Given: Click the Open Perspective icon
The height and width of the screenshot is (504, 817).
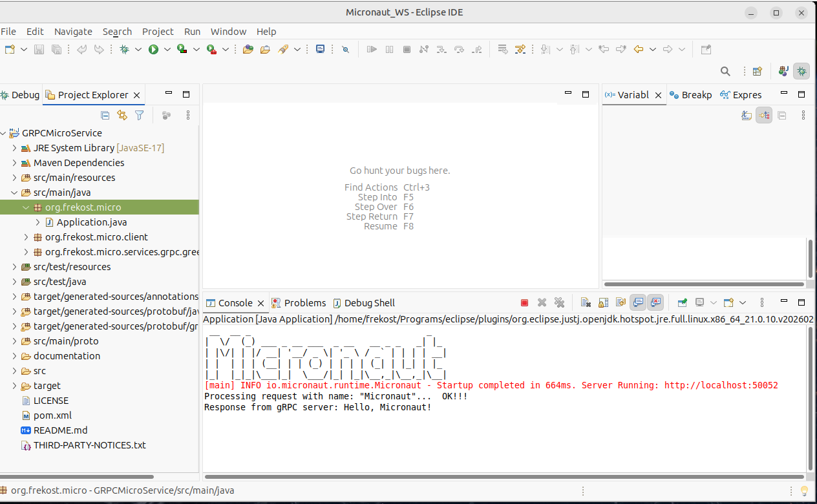Looking at the screenshot, I should 758,71.
